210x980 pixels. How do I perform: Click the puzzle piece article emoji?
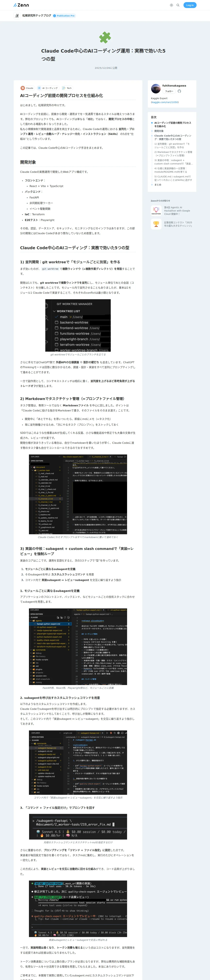pos(105,37)
